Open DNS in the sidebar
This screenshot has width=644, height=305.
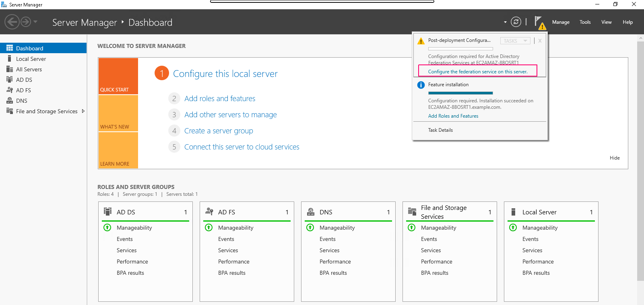pyautogui.click(x=43, y=101)
